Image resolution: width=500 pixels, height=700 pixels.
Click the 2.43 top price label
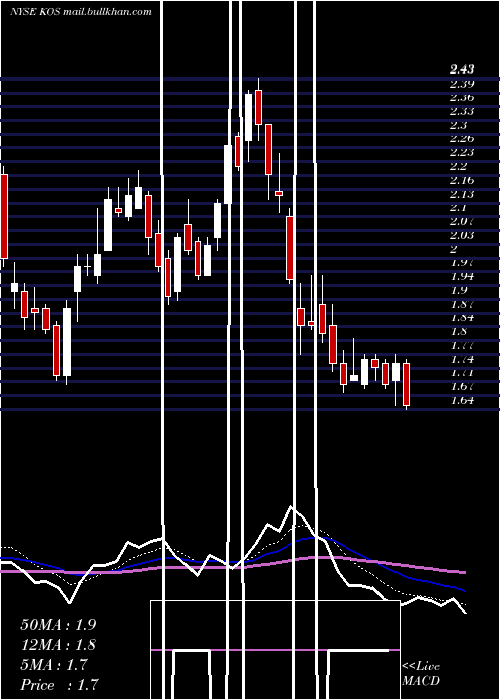pyautogui.click(x=462, y=69)
